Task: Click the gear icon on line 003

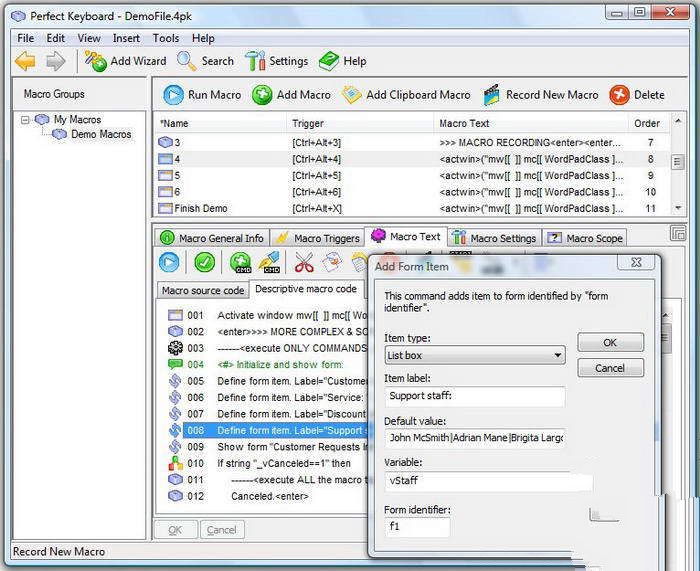Action: [x=175, y=348]
